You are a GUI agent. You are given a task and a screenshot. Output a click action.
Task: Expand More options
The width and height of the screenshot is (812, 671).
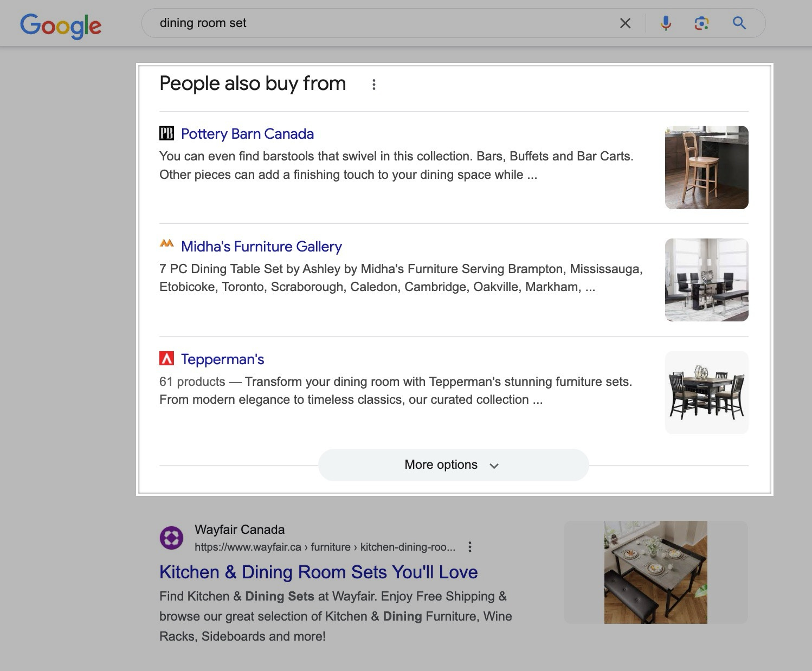pos(453,465)
